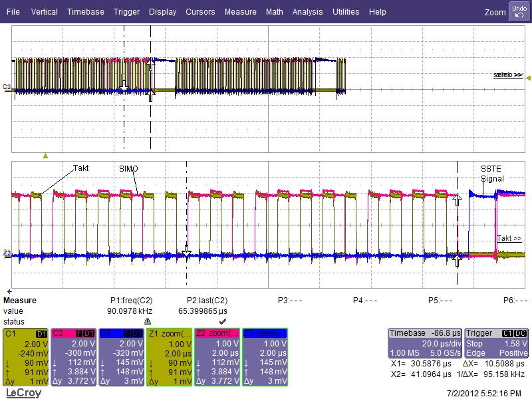Click the X2= 41.0964 µs cursor readout

point(421,374)
